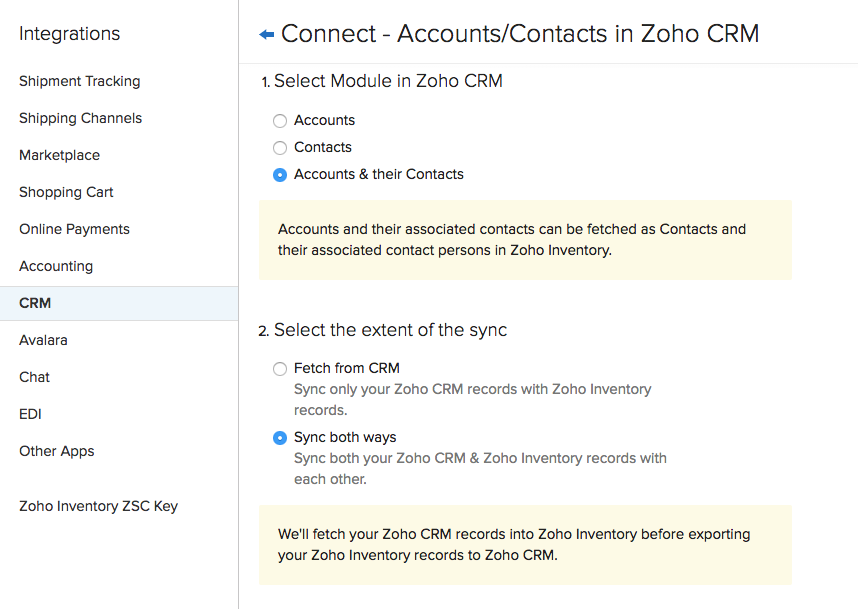Image resolution: width=858 pixels, height=609 pixels.
Task: Click the Integrations sidebar heading
Action: point(69,34)
